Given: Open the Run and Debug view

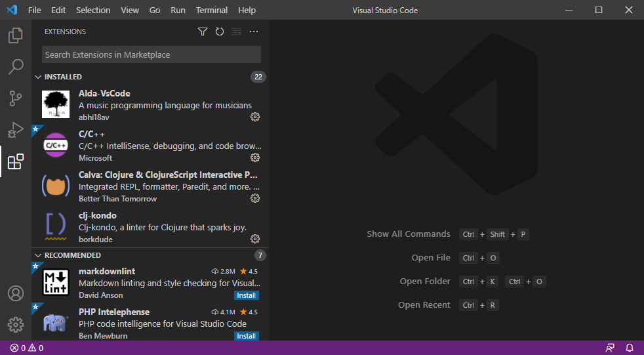Looking at the screenshot, I should (x=16, y=130).
